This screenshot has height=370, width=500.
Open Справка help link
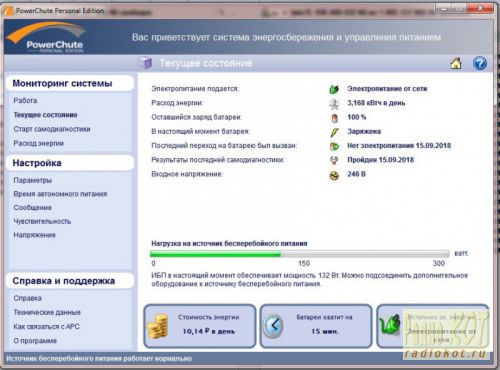point(28,298)
